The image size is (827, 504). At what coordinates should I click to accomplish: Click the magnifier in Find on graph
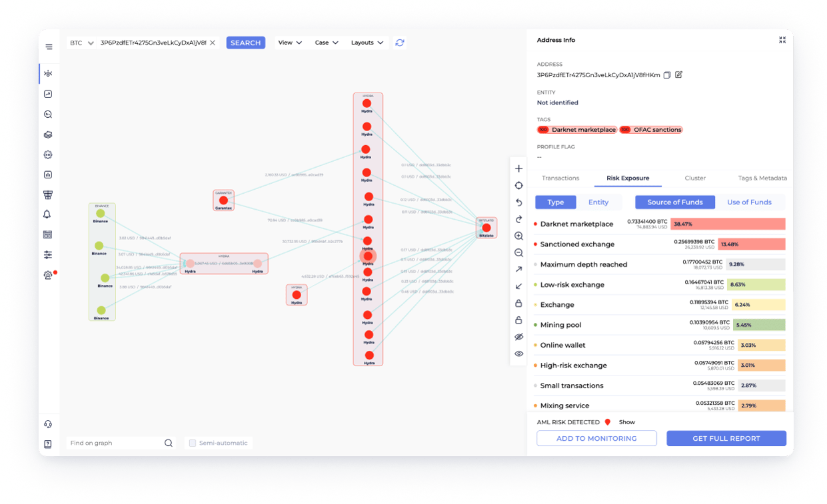(x=169, y=443)
